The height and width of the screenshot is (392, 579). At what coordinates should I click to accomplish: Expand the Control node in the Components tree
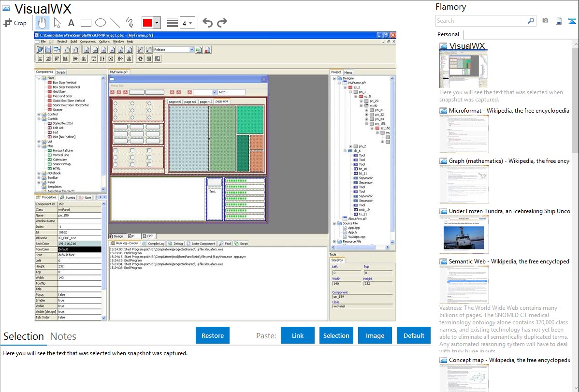[x=39, y=114]
